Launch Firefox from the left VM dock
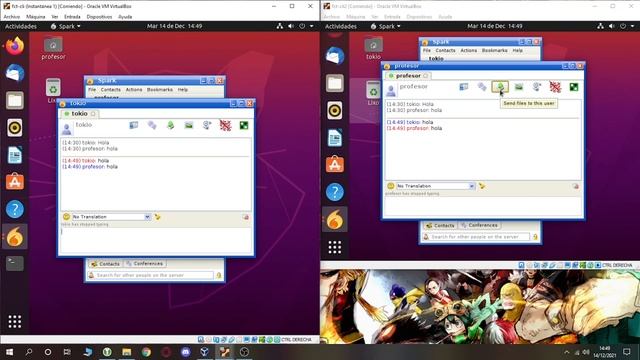The image size is (640, 360). tap(15, 46)
